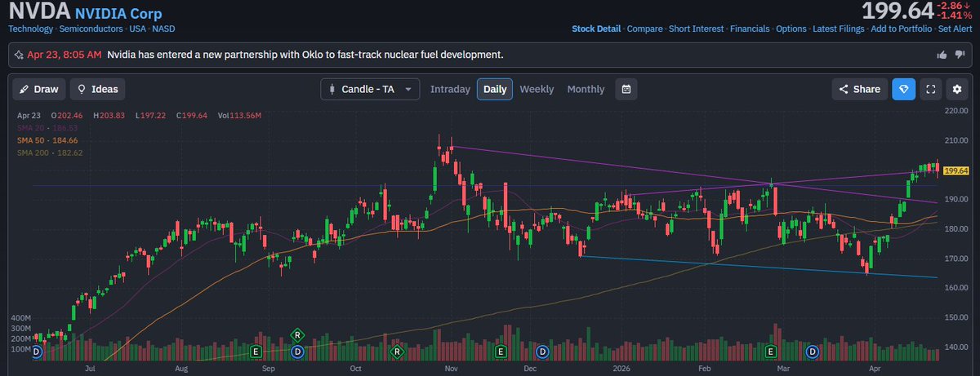Click Set Alert
980x376 pixels.
(955, 29)
